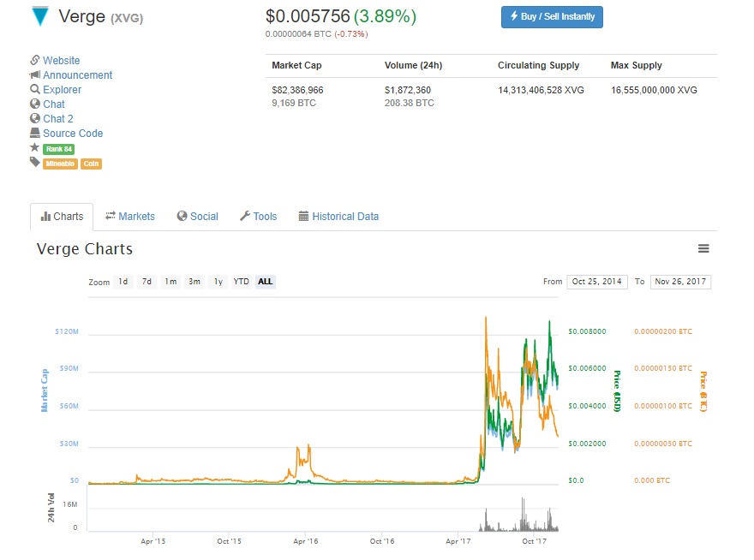
Task: Click the 9,169 BTC market cap value
Action: (294, 103)
